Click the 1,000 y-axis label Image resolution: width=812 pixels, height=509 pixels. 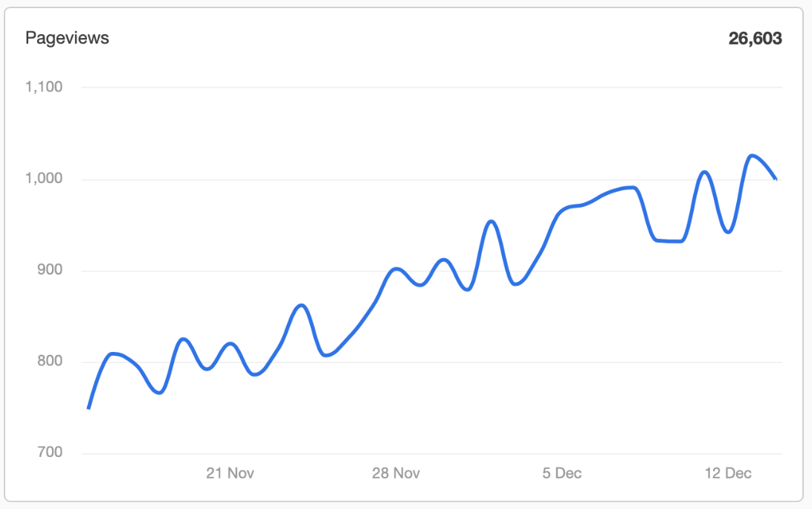(44, 179)
